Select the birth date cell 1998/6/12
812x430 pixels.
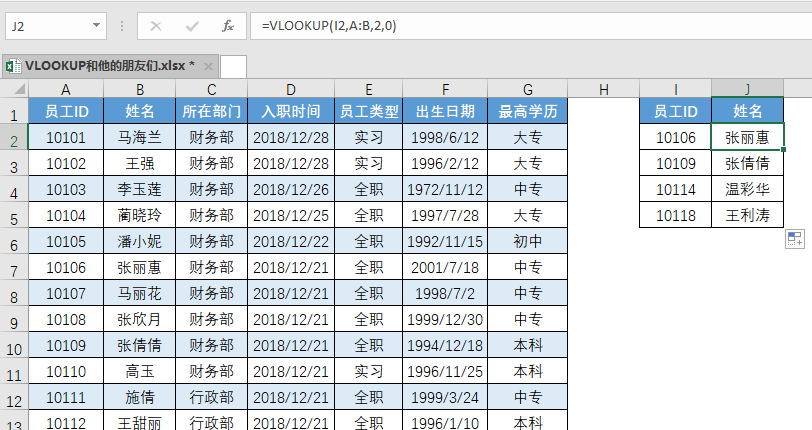tap(445, 137)
